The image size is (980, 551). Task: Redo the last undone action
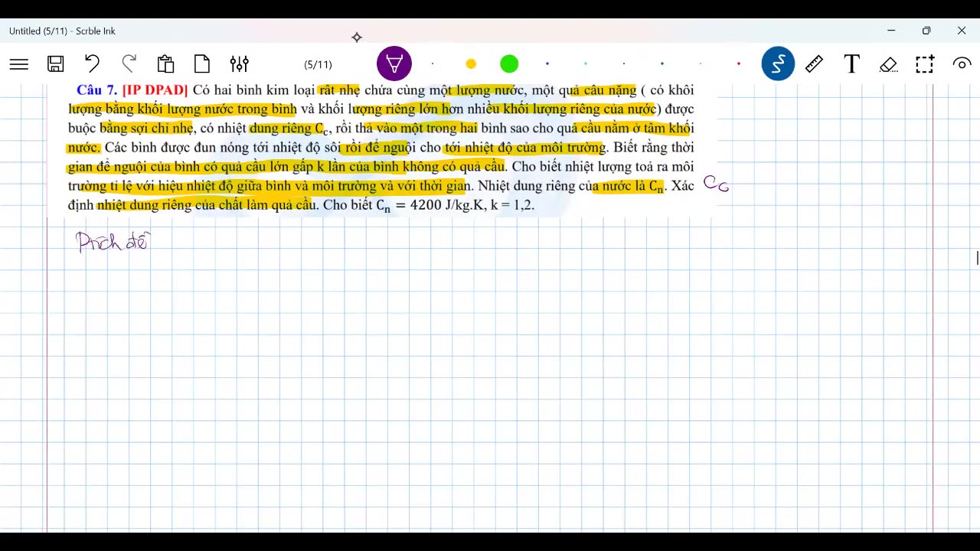pos(129,64)
